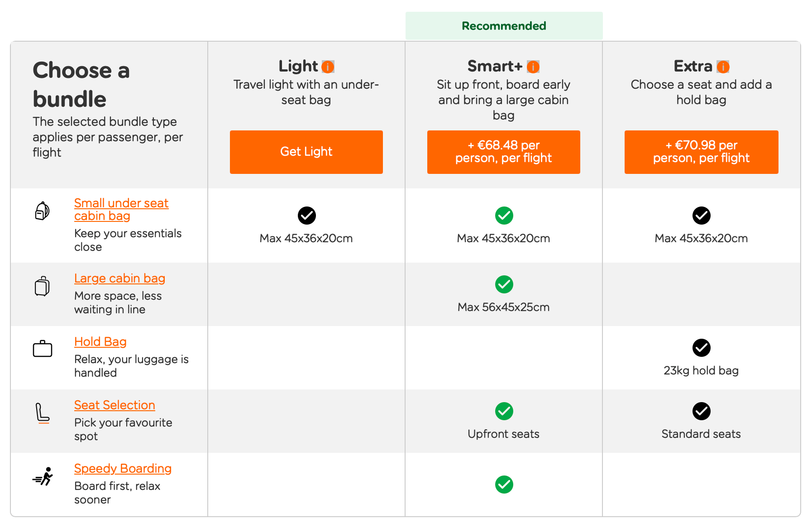Click the Get Light button

tap(306, 152)
